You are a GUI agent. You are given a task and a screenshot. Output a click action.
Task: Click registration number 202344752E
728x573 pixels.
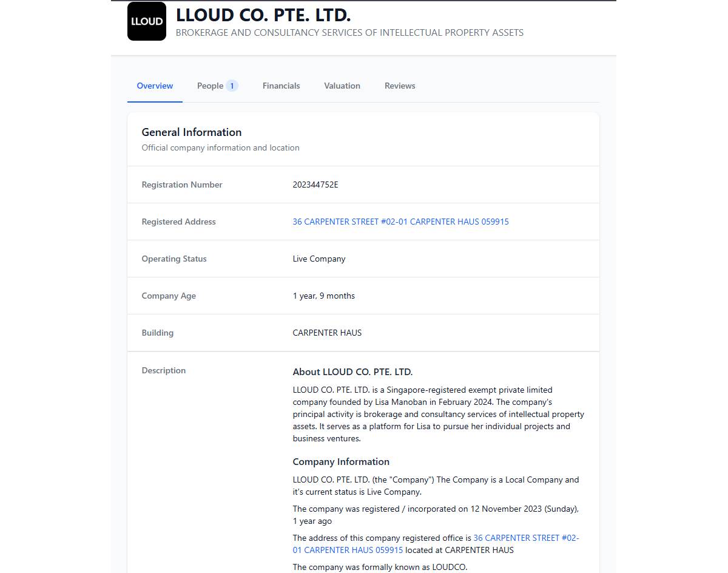pyautogui.click(x=315, y=185)
